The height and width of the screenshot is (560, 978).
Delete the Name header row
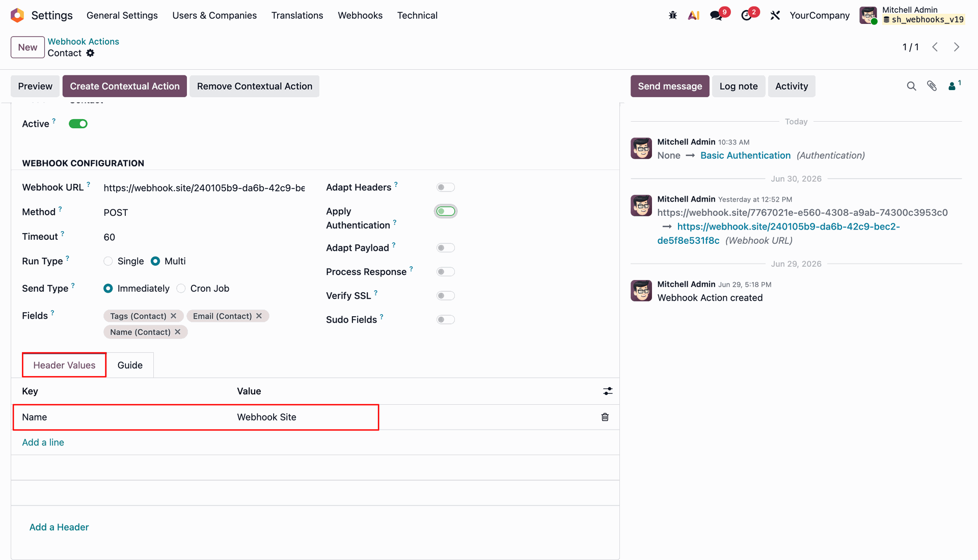(x=605, y=417)
